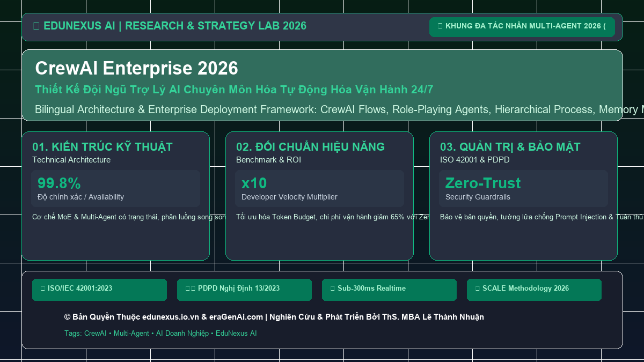The width and height of the screenshot is (644, 362).
Task: Open the 03. Quản Trị & Bảo Mật heading
Action: tap(510, 147)
